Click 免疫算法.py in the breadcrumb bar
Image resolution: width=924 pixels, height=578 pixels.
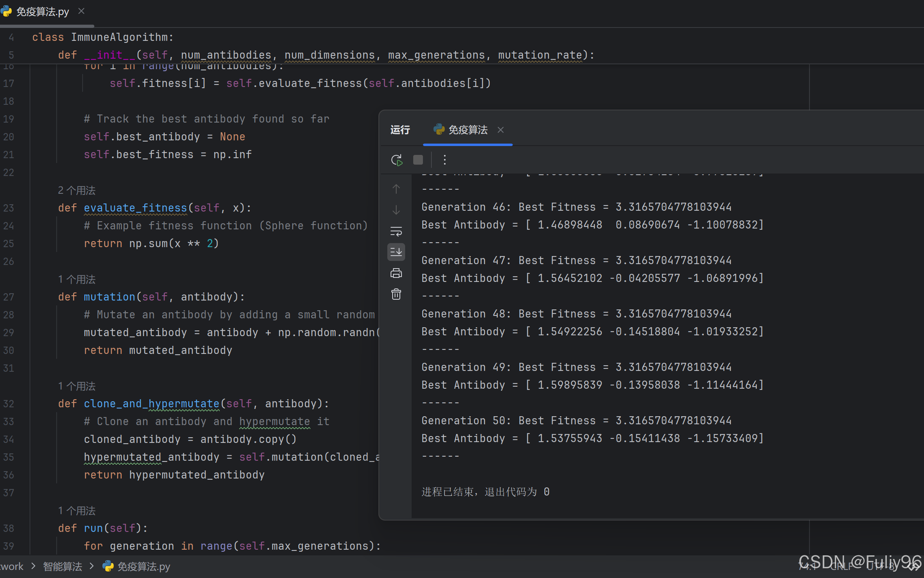point(136,566)
